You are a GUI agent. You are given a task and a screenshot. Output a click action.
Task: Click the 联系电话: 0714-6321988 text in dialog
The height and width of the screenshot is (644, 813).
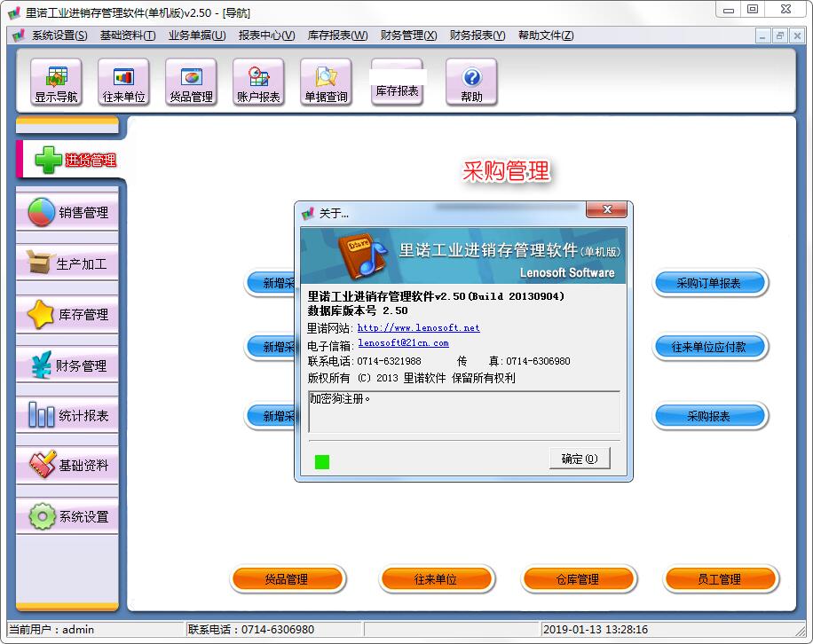coord(365,361)
